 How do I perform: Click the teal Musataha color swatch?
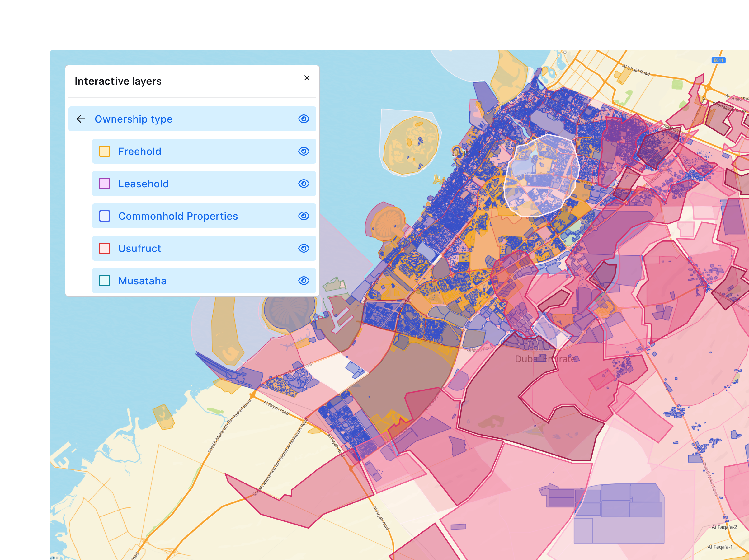point(105,281)
